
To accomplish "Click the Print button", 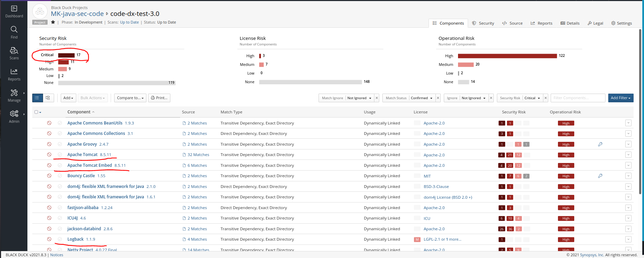I will point(159,98).
